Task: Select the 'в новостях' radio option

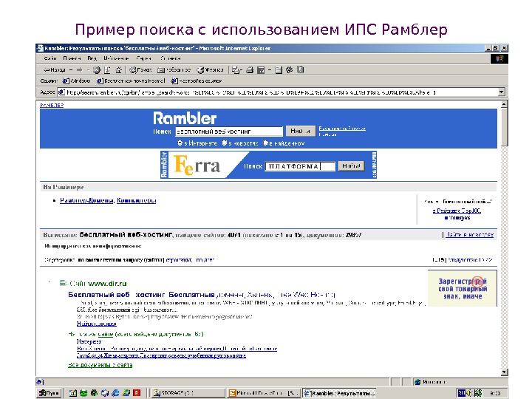Action: coord(225,143)
